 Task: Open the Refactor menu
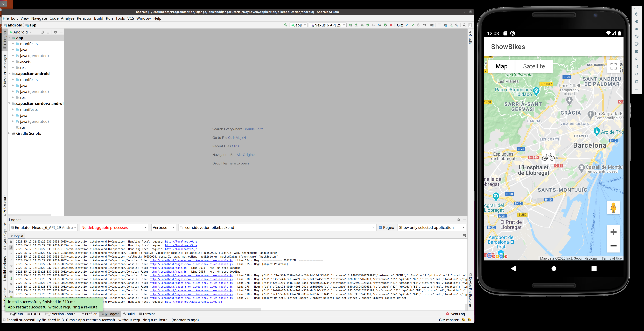(84, 18)
